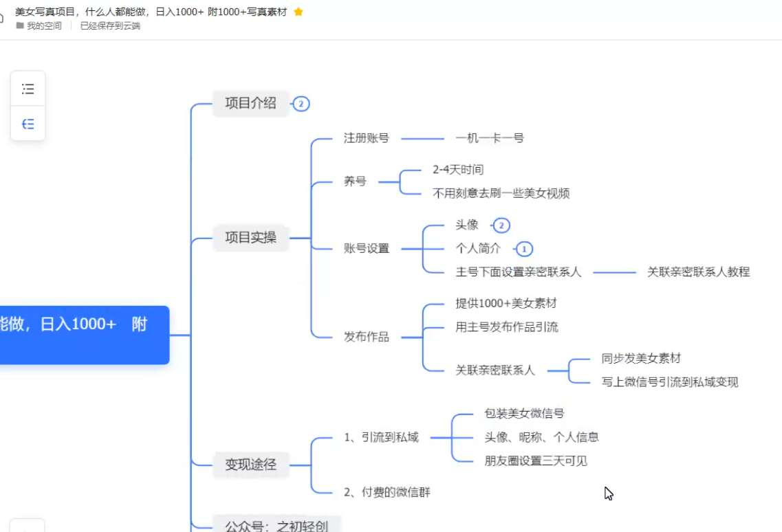Select the 公众号：之初轻创 node
This screenshot has height=532, width=782.
tap(276, 526)
